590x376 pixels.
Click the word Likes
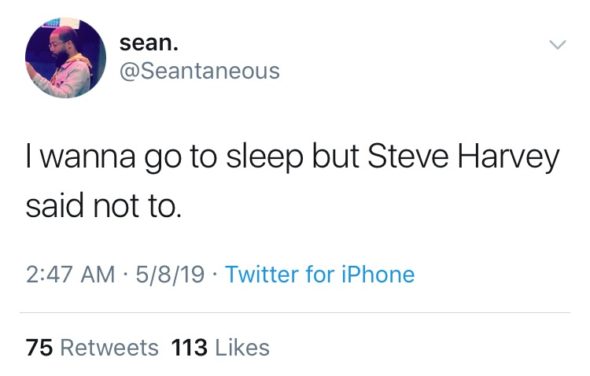(242, 347)
